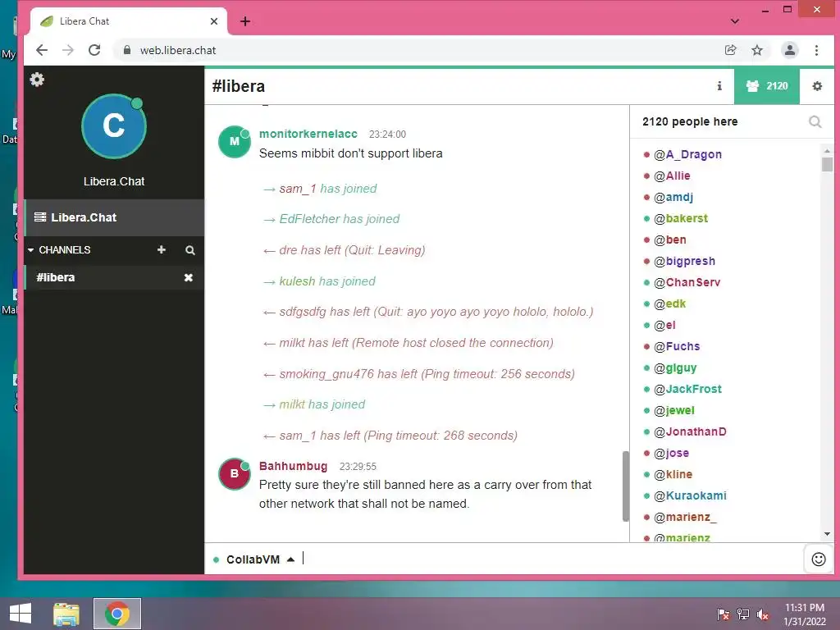
Task: Select user @bakerst in list
Action: [681, 218]
